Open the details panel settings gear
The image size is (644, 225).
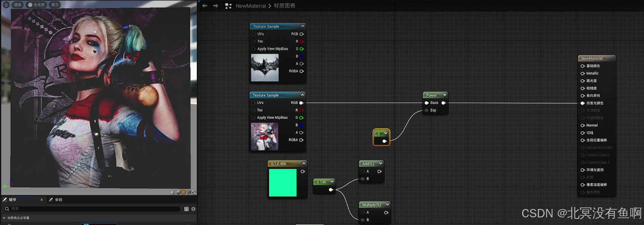point(194,209)
